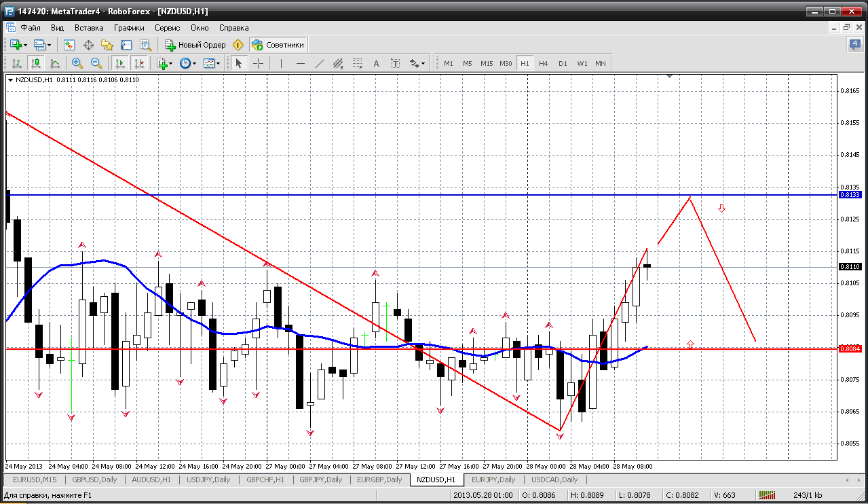Switch chart to Line Chart mode
Screen dimensions: 868x504
point(54,63)
